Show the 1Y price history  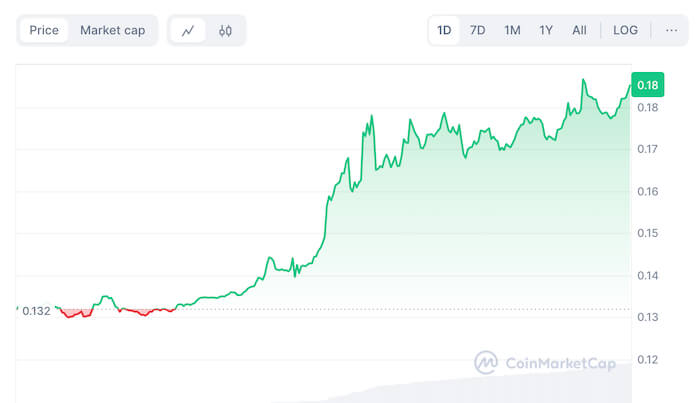pos(546,30)
